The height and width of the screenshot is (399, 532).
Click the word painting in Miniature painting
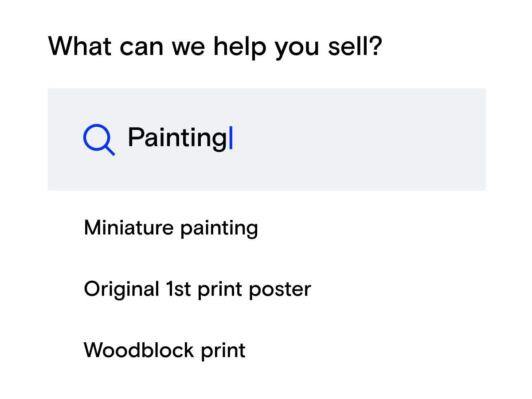click(219, 229)
